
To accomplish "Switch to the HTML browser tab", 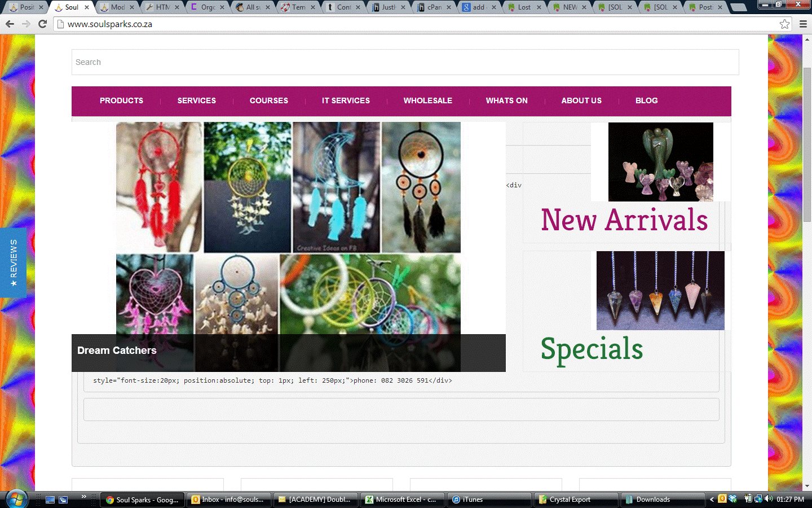I will (x=162, y=7).
